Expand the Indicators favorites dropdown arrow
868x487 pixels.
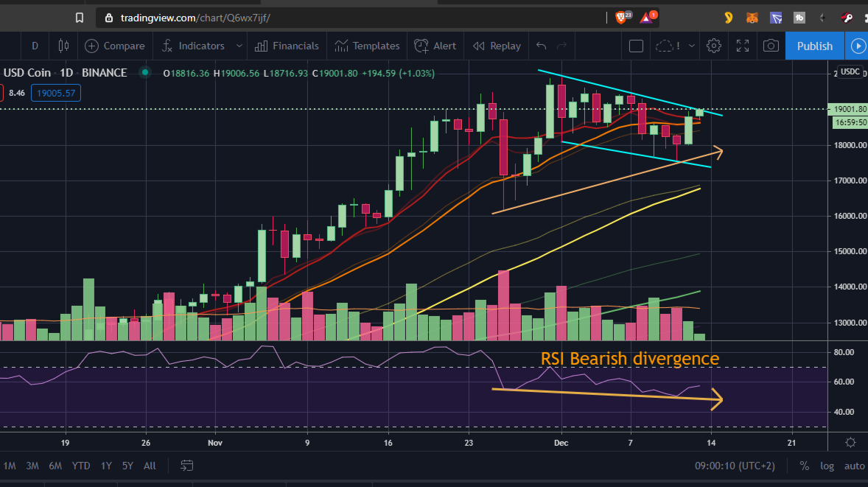click(x=239, y=46)
